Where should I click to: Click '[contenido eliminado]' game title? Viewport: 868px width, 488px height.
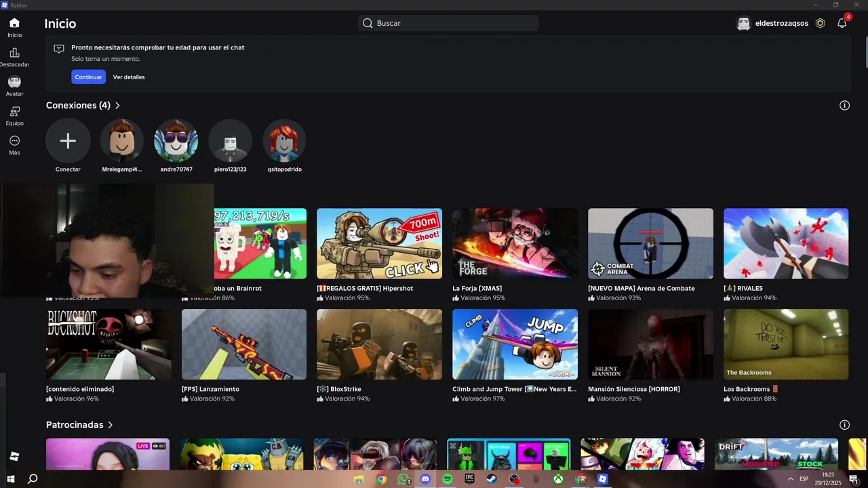pyautogui.click(x=80, y=389)
